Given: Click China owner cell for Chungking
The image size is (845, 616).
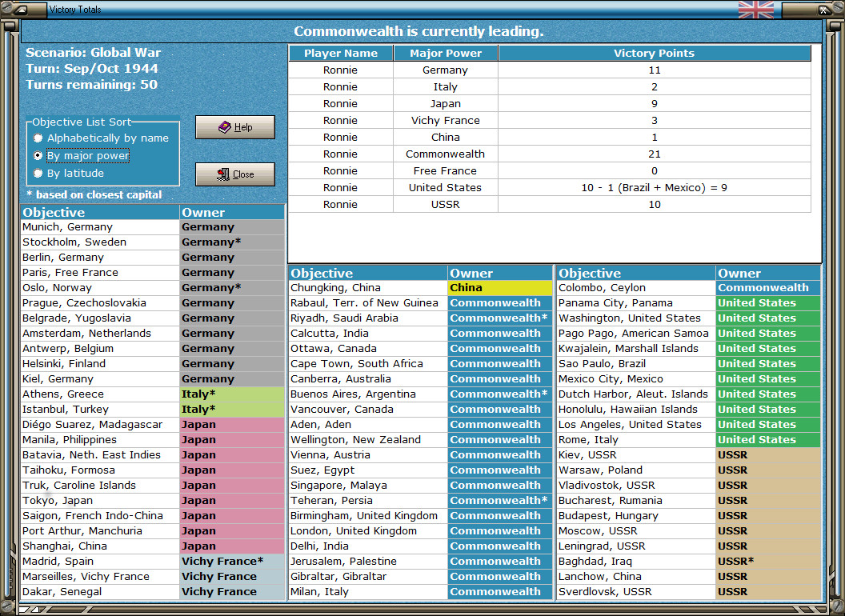Looking at the screenshot, I should pyautogui.click(x=499, y=288).
